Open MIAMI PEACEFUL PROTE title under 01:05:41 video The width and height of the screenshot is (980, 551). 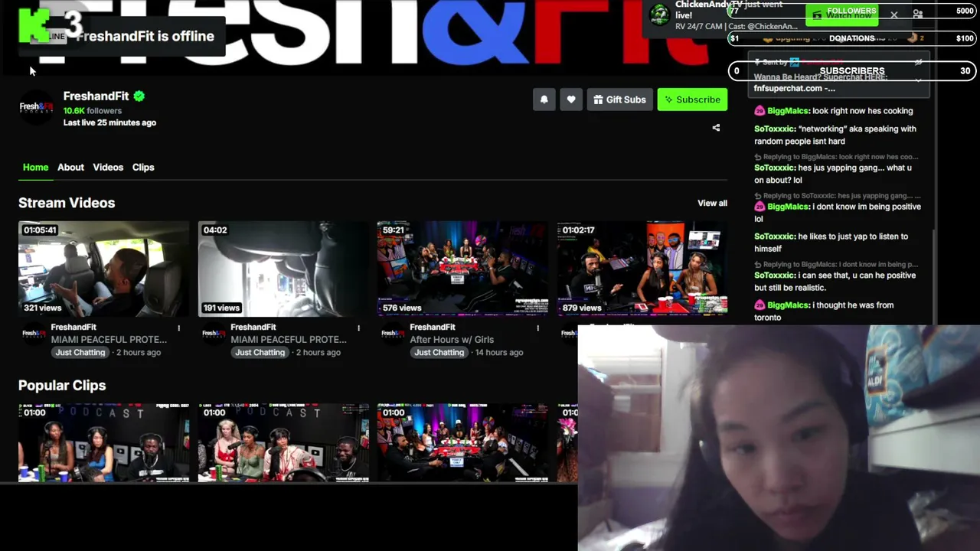[109, 340]
